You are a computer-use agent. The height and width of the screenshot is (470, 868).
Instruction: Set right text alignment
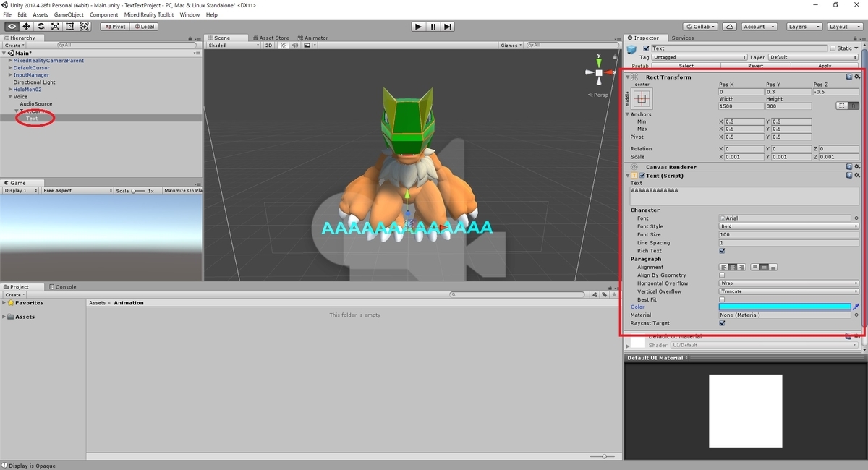click(x=741, y=267)
